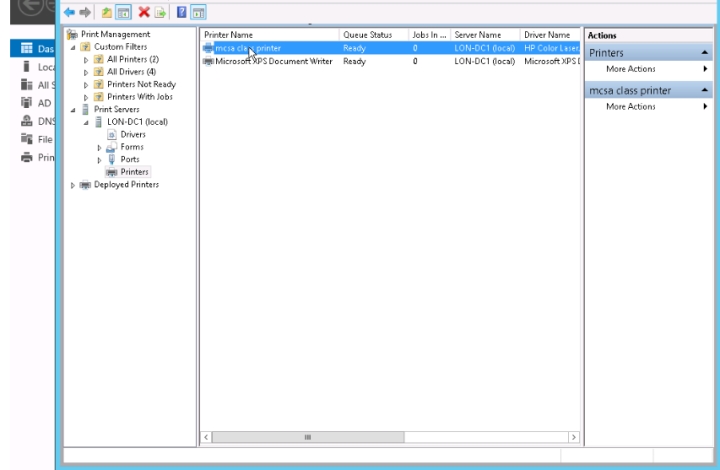Viewport: 720px width, 470px height.
Task: Click the red X delete icon
Action: click(x=145, y=11)
